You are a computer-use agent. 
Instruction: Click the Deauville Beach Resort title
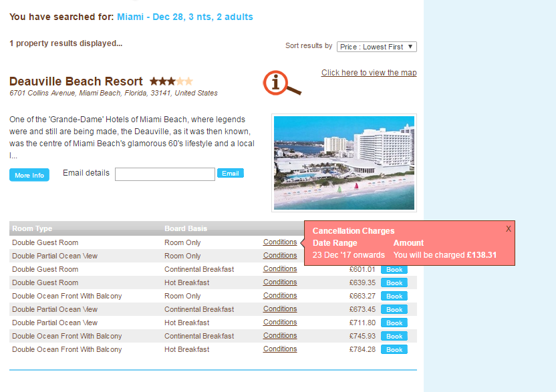76,81
